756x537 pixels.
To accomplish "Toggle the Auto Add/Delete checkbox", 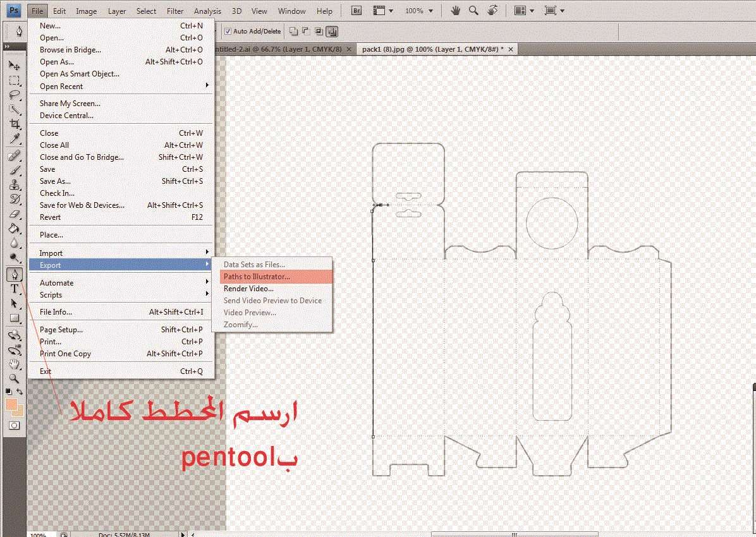I will pos(228,32).
